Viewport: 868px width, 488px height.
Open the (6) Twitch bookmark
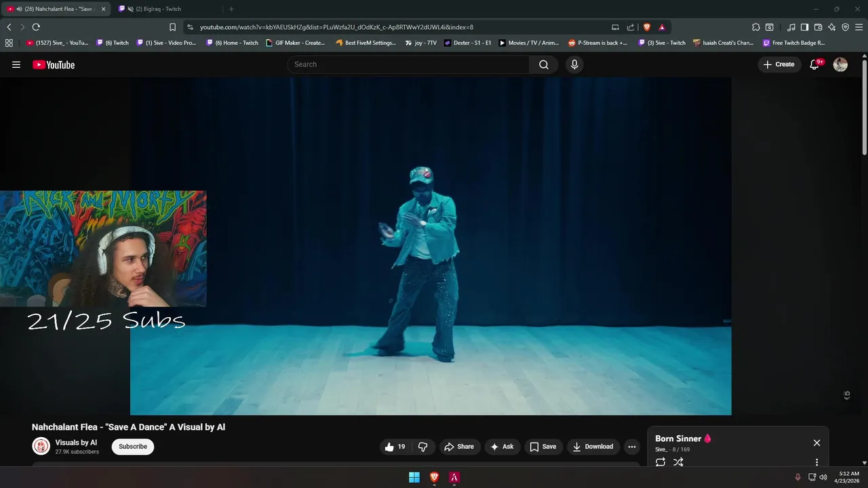(x=113, y=43)
